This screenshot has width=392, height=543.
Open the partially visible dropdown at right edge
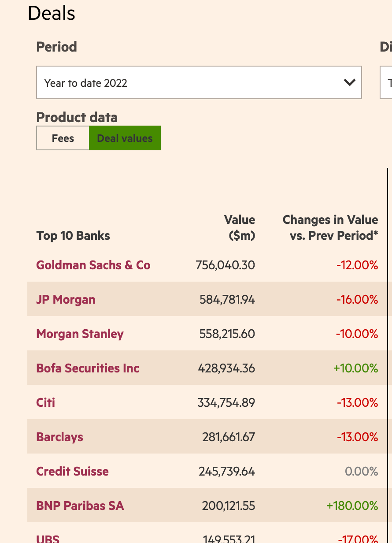click(x=386, y=82)
